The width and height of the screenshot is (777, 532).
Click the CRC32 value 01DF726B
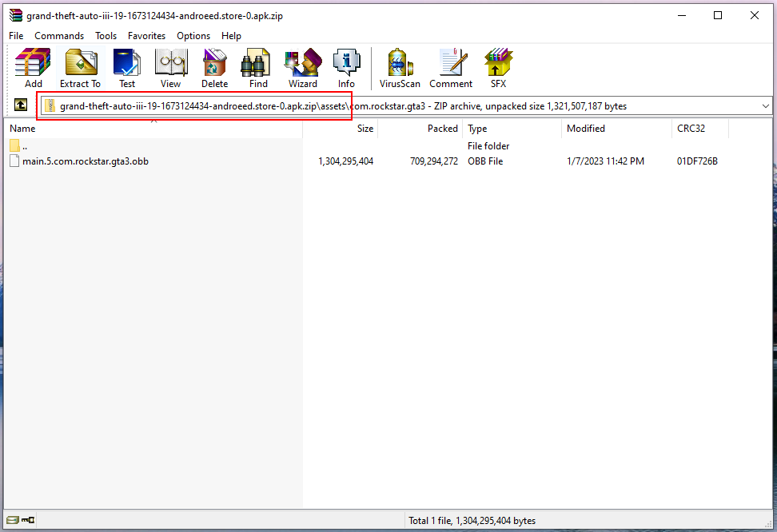(697, 161)
